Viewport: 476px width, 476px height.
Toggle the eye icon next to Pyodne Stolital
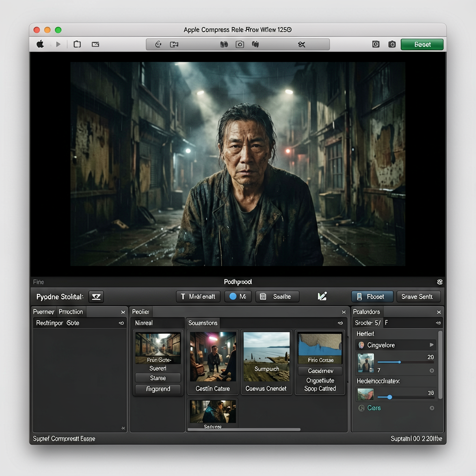pyautogui.click(x=96, y=297)
